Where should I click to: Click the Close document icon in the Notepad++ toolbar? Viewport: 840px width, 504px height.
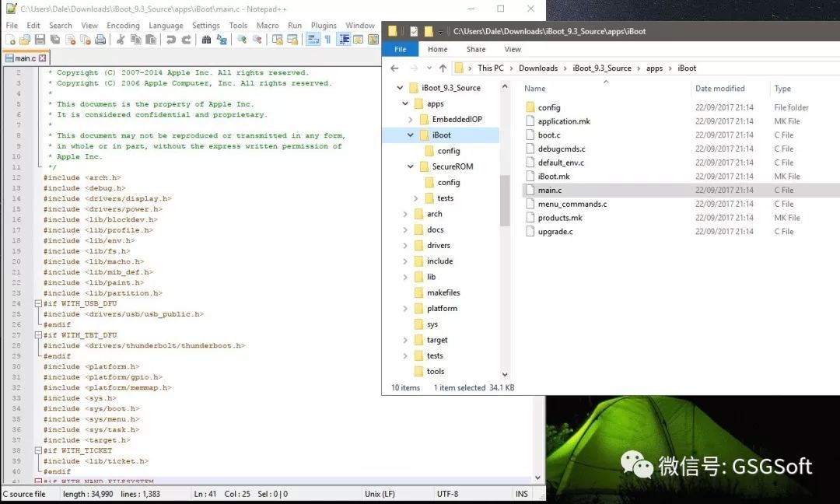click(x=70, y=40)
